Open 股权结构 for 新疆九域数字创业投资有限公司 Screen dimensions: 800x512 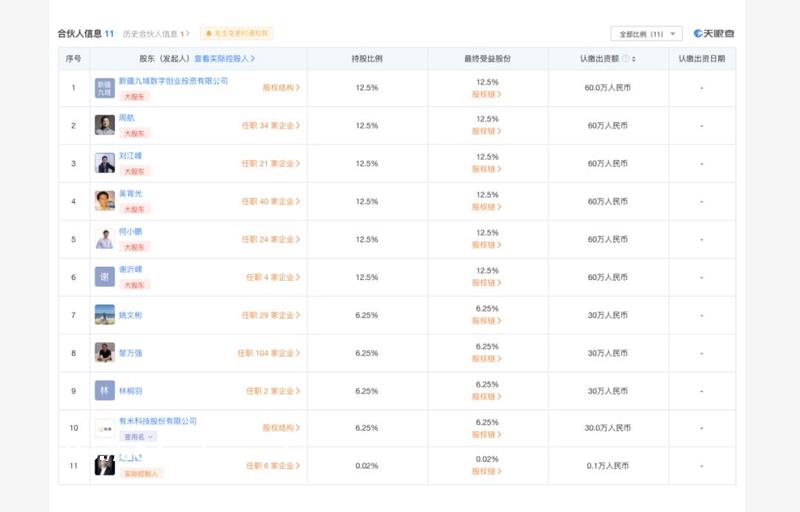pyautogui.click(x=281, y=88)
